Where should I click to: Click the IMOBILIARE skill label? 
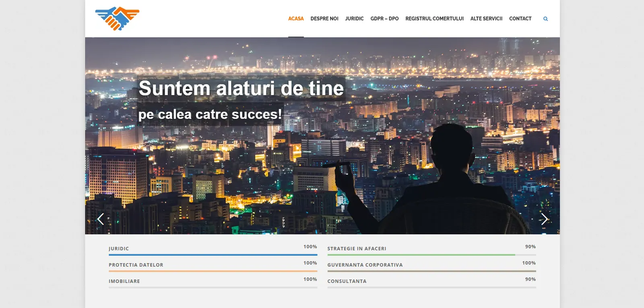tap(124, 281)
